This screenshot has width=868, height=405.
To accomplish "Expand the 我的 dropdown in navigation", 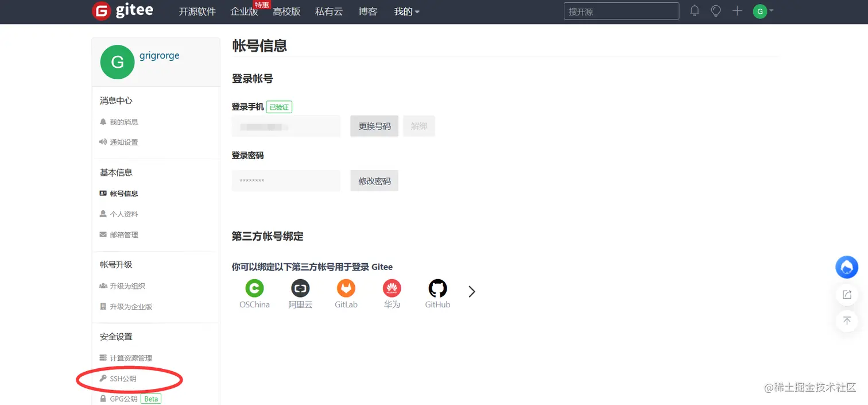I will 406,11.
